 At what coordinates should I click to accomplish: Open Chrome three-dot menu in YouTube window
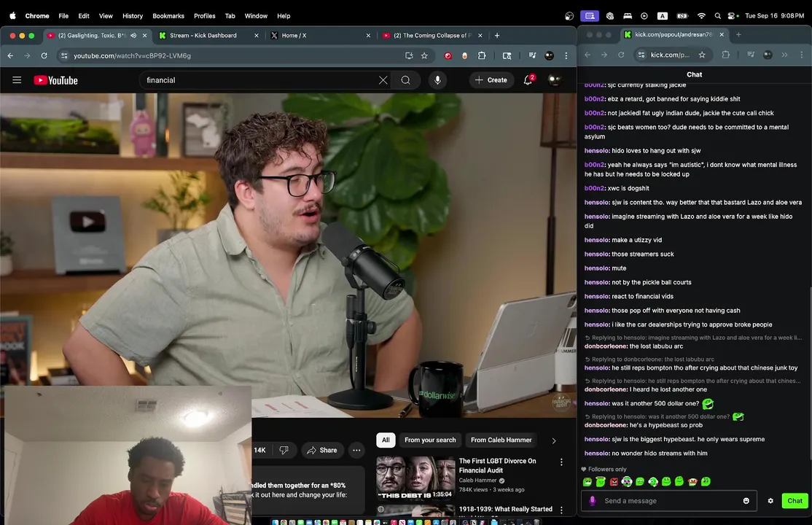pos(566,55)
